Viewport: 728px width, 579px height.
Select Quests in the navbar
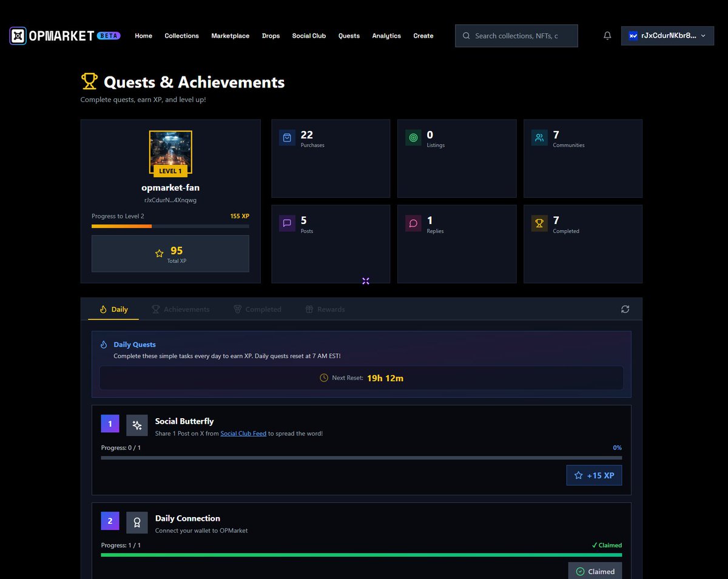349,36
